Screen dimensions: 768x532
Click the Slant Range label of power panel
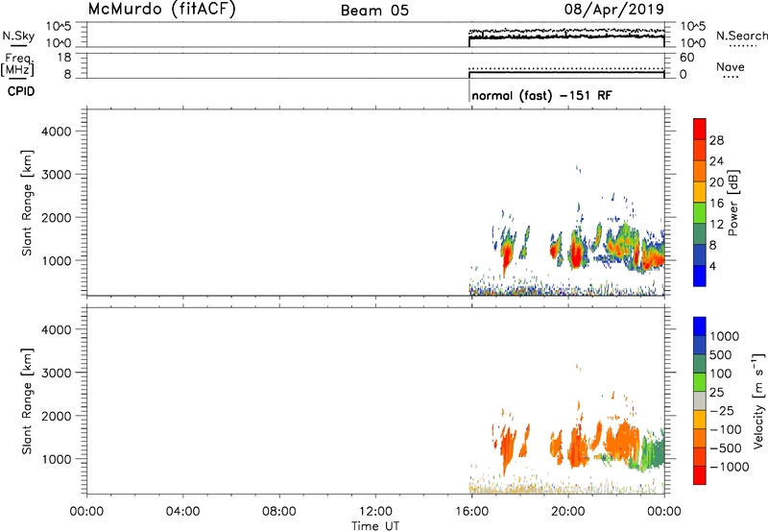click(x=27, y=203)
